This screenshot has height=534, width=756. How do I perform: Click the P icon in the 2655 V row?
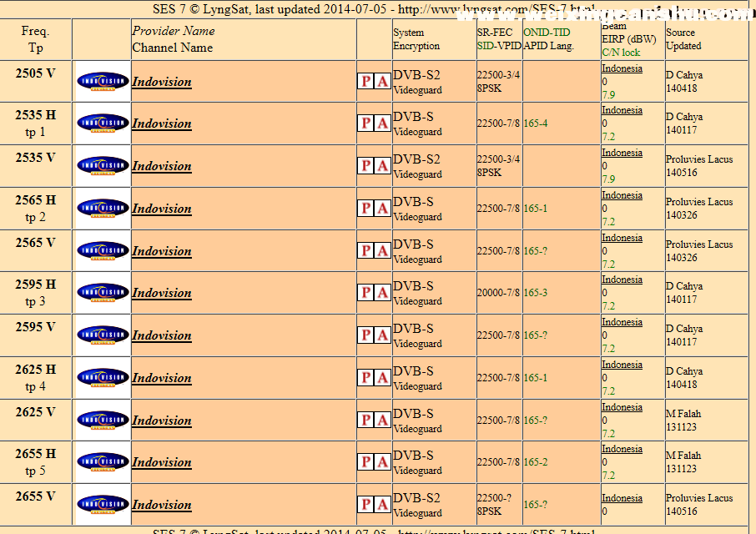coord(366,504)
